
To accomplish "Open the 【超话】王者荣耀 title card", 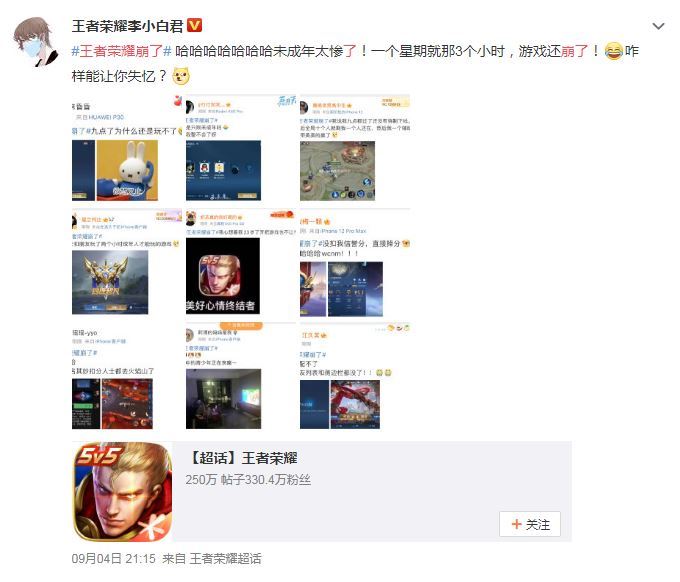I will coord(243,458).
